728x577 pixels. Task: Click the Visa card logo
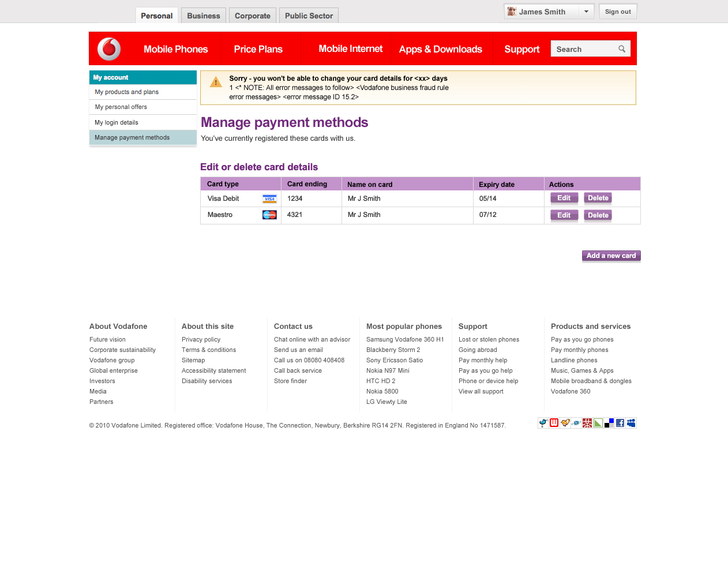269,199
